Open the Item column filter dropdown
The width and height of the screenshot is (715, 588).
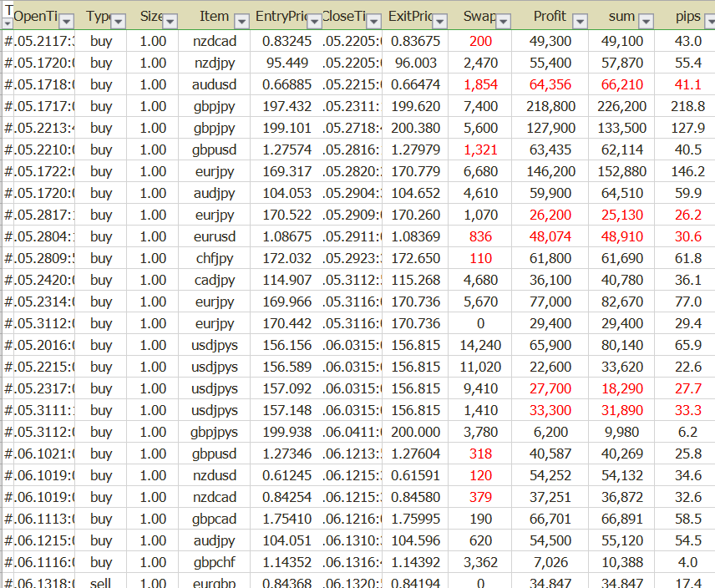241,21
